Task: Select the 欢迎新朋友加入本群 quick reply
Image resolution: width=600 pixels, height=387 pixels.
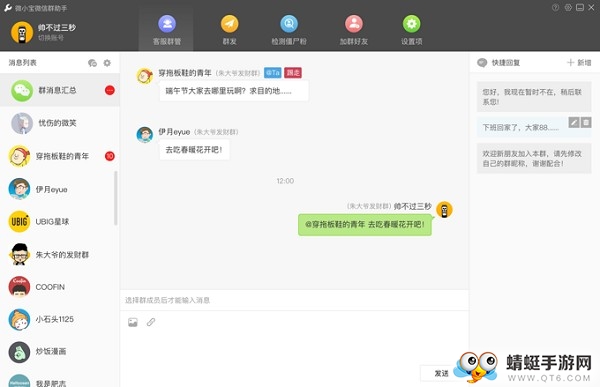Action: [x=534, y=158]
